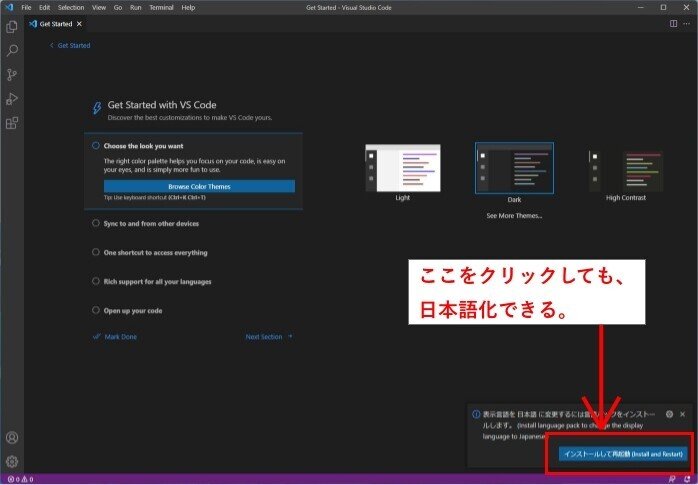Dismiss the language pack notification
This screenshot has width=698, height=485.
click(683, 414)
